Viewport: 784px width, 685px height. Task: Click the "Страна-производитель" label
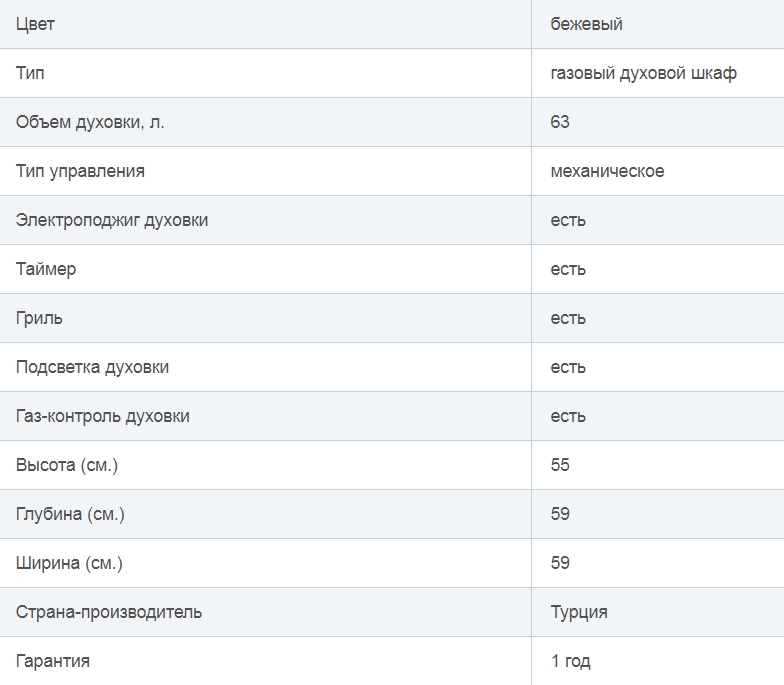[x=109, y=612]
